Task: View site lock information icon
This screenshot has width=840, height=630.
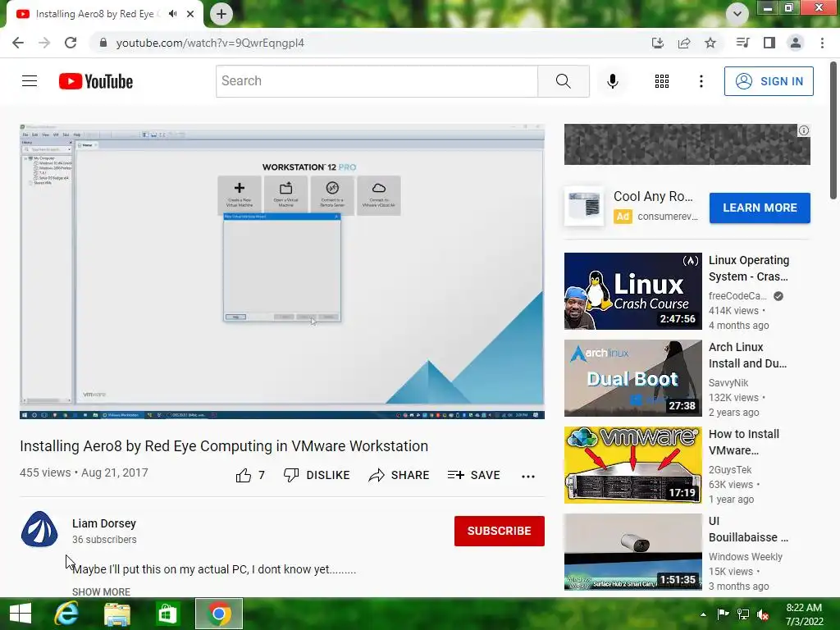Action: click(x=103, y=43)
